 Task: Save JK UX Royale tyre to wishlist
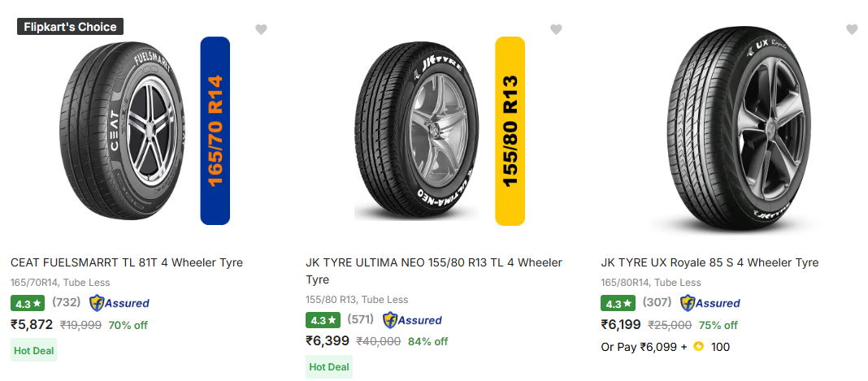pos(852,30)
